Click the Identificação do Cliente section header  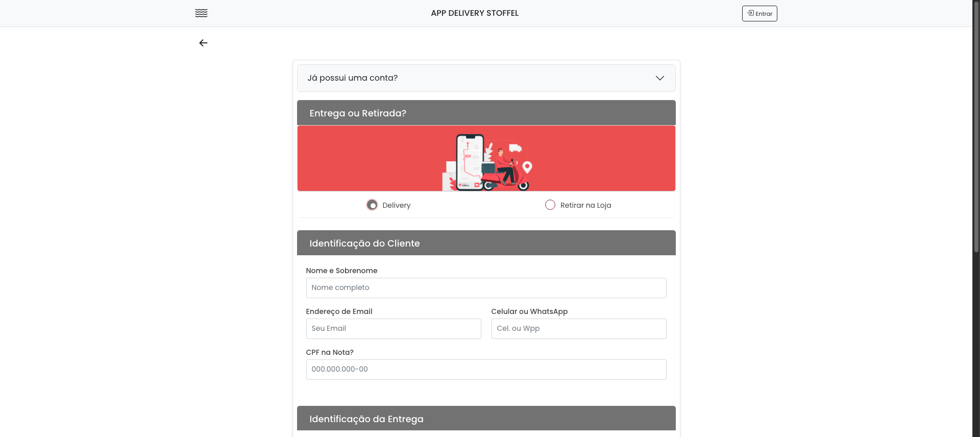coord(486,243)
